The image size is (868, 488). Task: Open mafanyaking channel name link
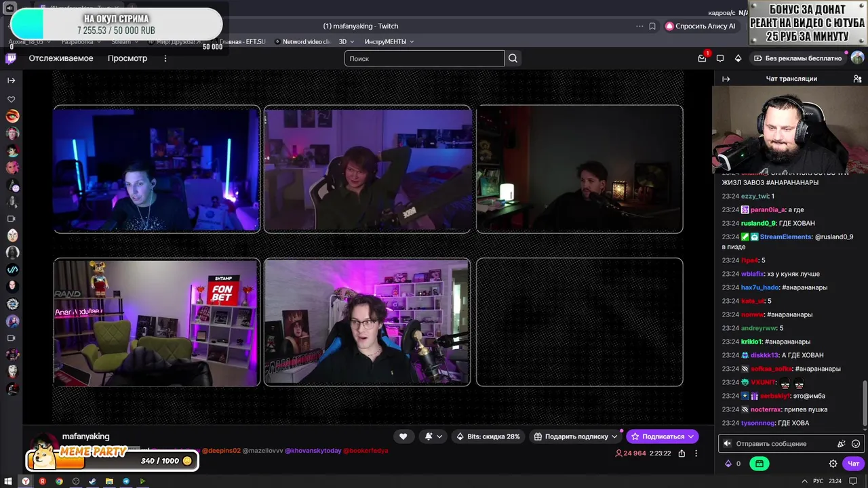(85, 436)
